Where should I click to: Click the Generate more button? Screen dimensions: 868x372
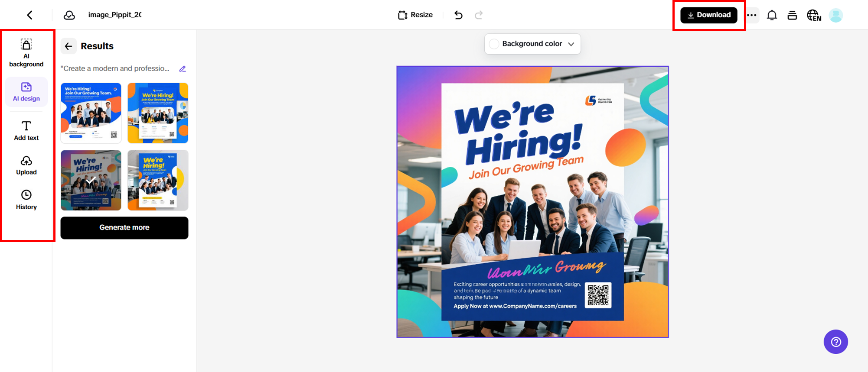[x=124, y=228]
